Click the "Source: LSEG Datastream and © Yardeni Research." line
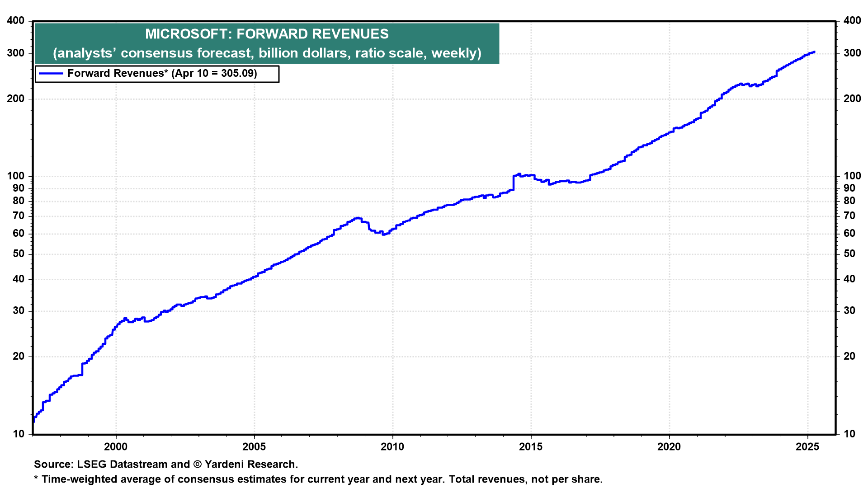868x488 pixels. tap(166, 464)
